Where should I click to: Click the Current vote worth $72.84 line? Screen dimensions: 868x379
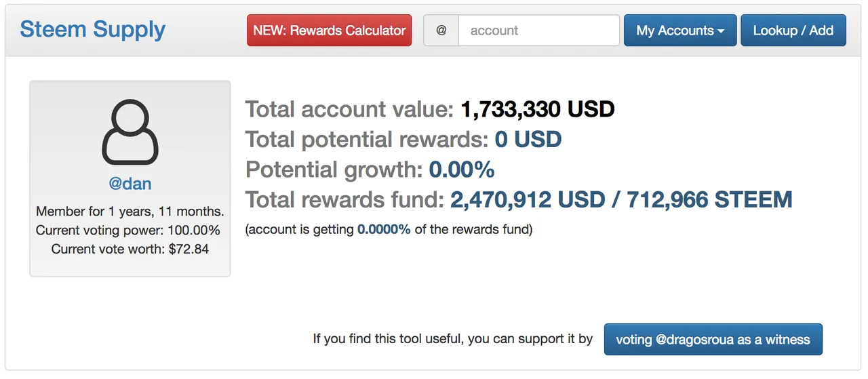coord(130,249)
